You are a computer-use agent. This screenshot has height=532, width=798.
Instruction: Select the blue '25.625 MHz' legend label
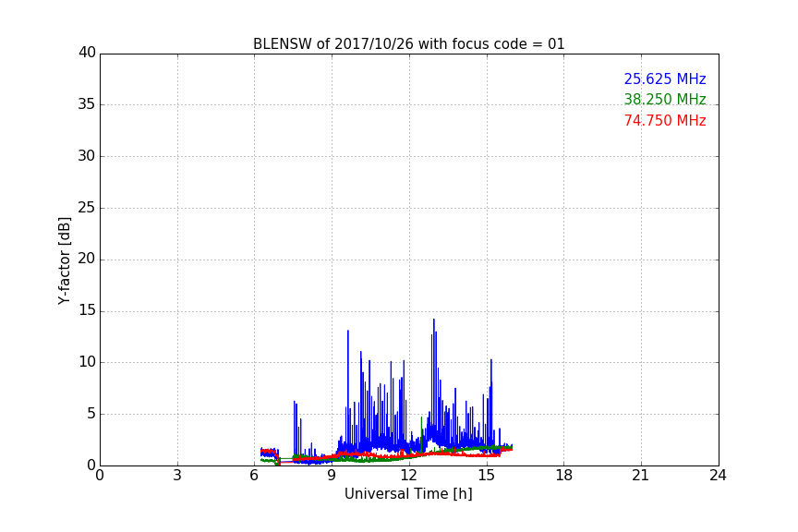click(x=665, y=79)
